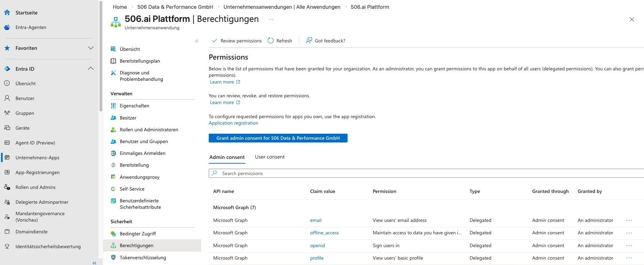Open 506 Data & Performance GmbH breadcrumb

pos(175,7)
